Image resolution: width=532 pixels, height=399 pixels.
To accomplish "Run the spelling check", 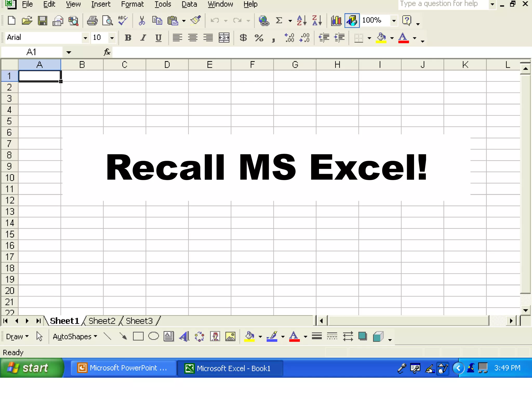I will 123,21.
